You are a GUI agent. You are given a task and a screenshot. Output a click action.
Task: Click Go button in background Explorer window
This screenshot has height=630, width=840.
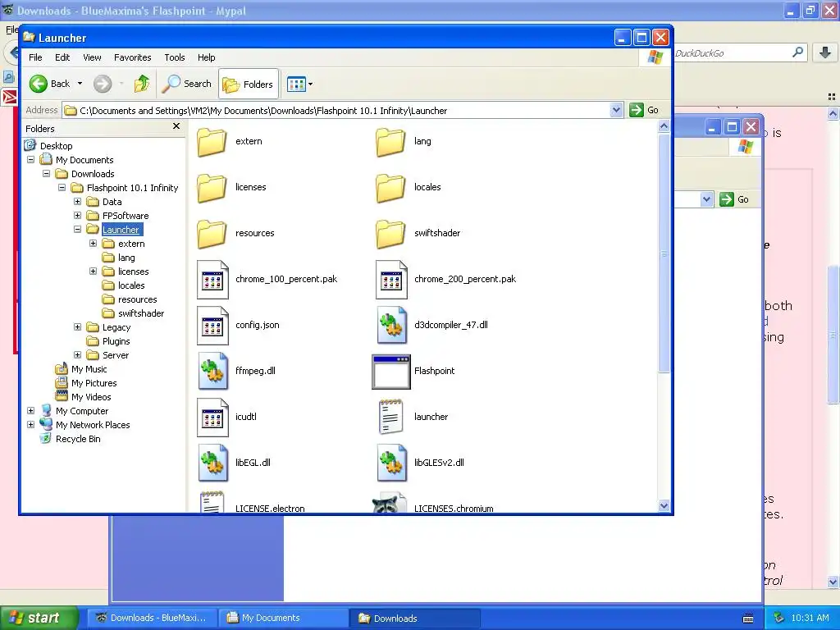pos(735,200)
